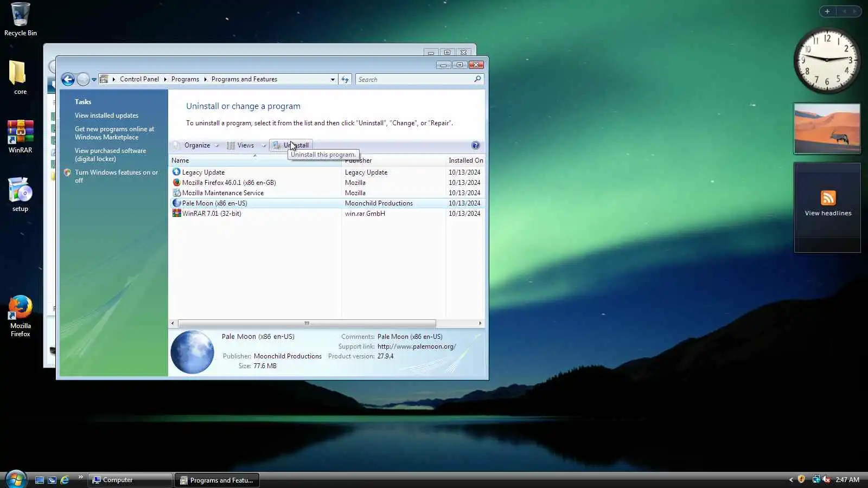Click the Mozilla Firefox 46.0.1 program icon

click(176, 182)
